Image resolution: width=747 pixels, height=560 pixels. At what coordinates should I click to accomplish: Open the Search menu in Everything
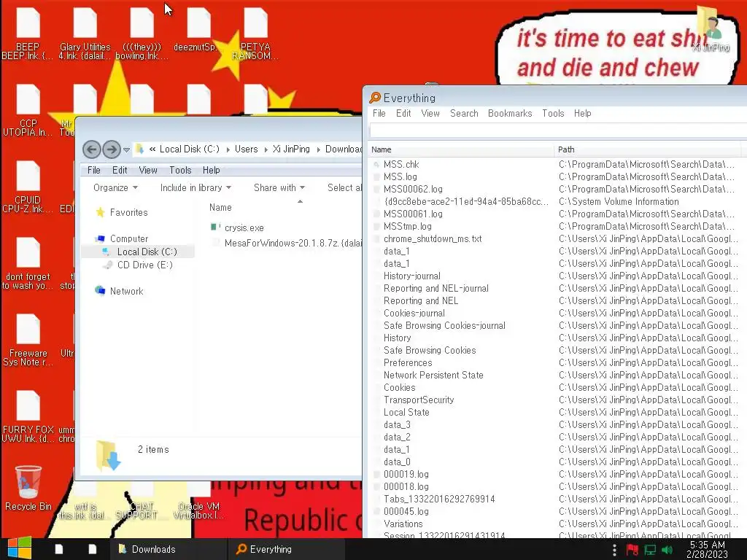tap(464, 113)
